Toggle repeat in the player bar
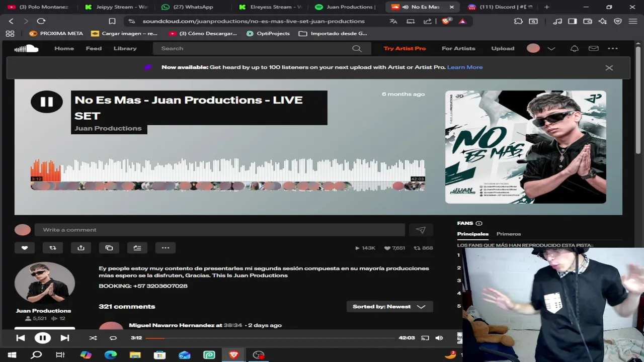This screenshot has width=644, height=362. point(113,338)
